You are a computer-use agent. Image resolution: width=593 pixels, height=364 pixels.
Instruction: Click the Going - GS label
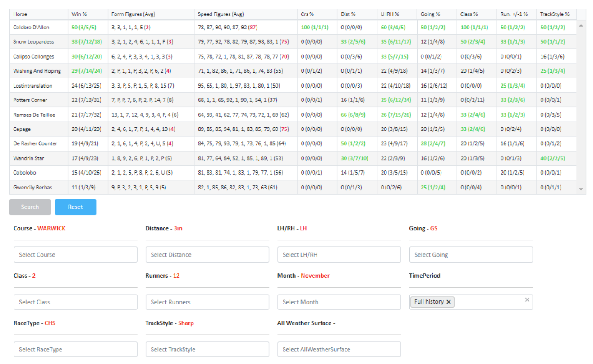pyautogui.click(x=423, y=229)
